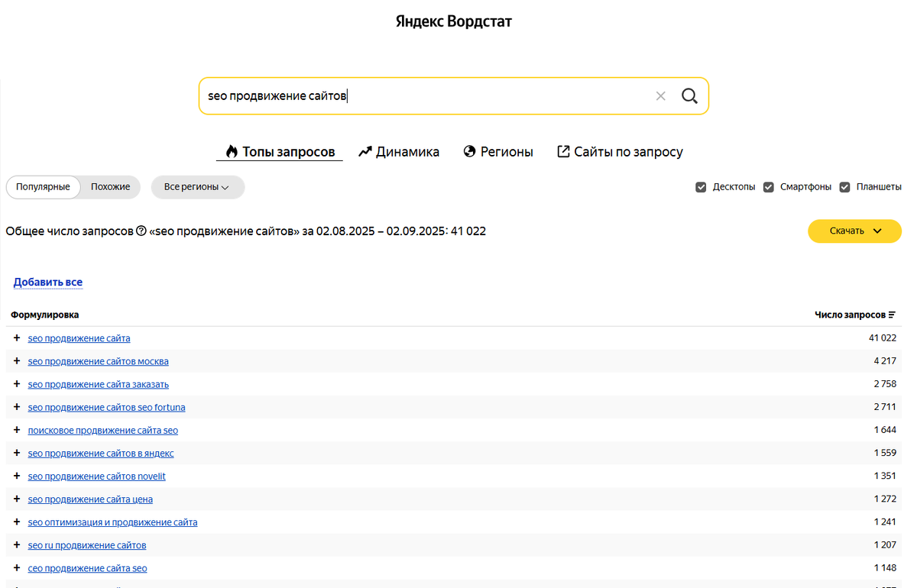Open the 'seo продвижение сайта' query link
The width and height of the screenshot is (917, 588).
(79, 338)
